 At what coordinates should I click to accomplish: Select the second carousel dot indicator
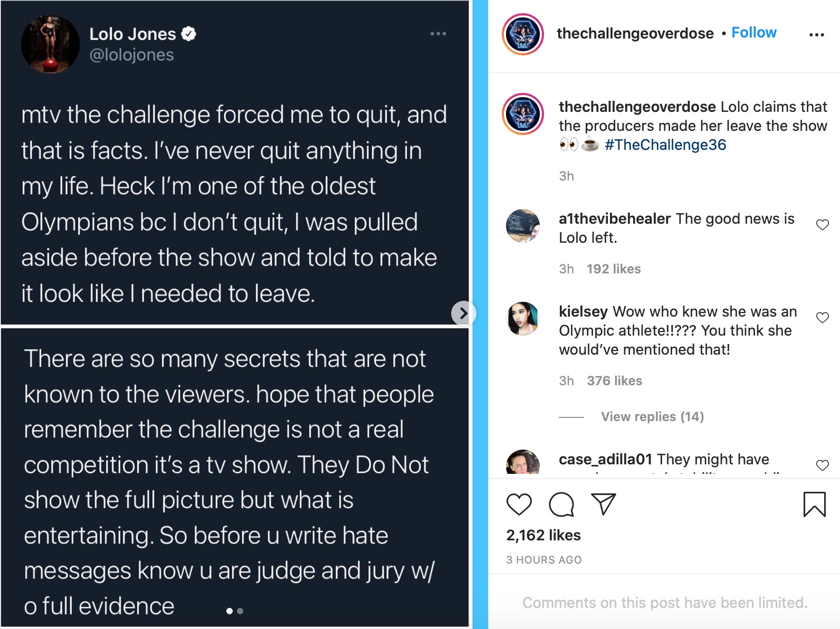click(240, 611)
